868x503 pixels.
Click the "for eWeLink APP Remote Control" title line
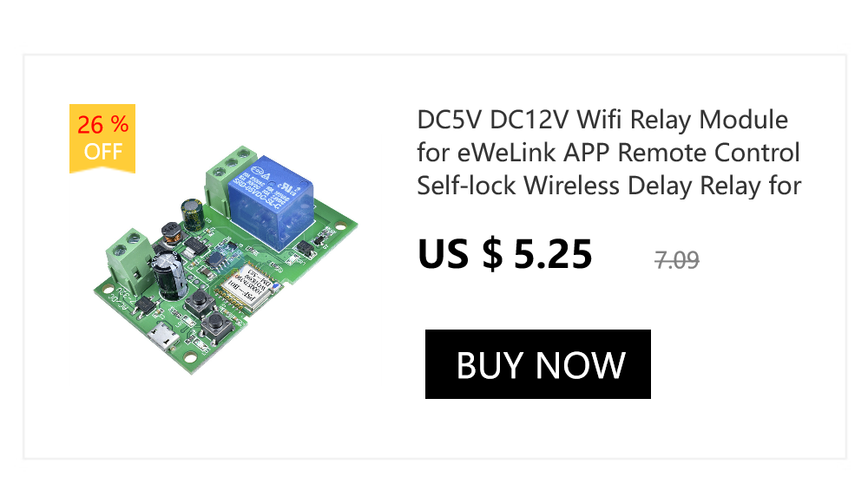point(608,153)
